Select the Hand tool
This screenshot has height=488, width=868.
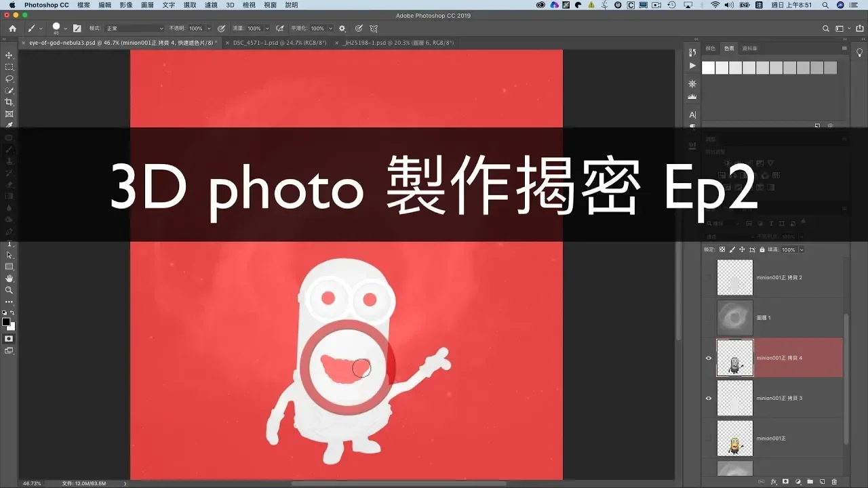coord(9,279)
